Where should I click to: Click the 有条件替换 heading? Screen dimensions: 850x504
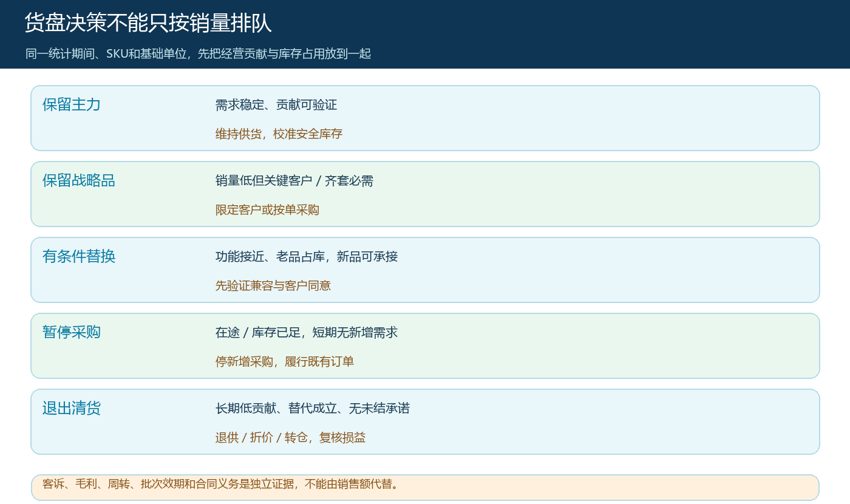(79, 256)
